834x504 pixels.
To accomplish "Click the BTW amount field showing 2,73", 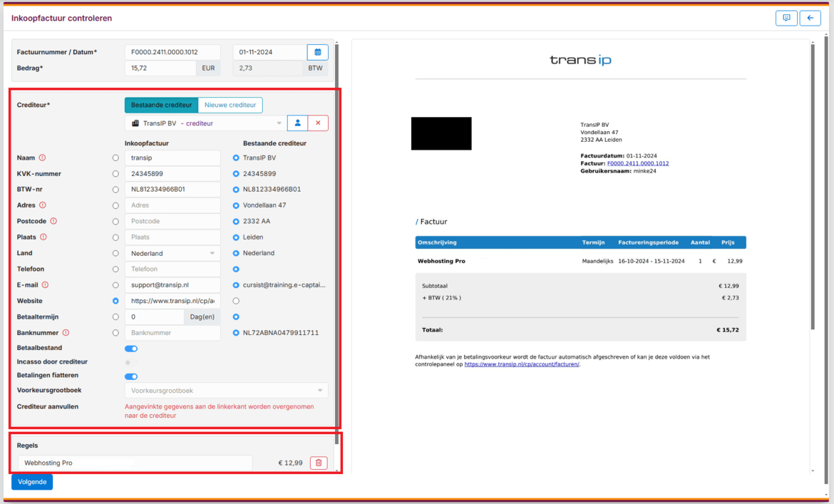I will pyautogui.click(x=267, y=68).
